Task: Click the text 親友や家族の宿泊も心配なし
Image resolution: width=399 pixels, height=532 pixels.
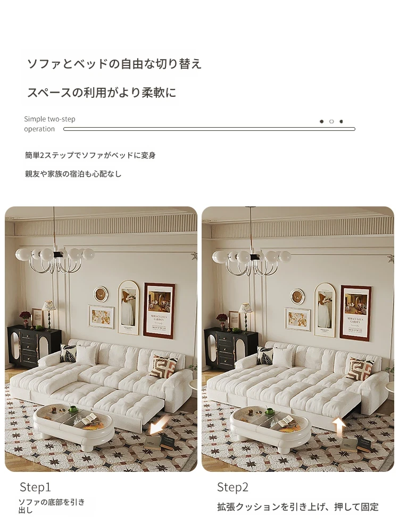Action: [x=73, y=174]
